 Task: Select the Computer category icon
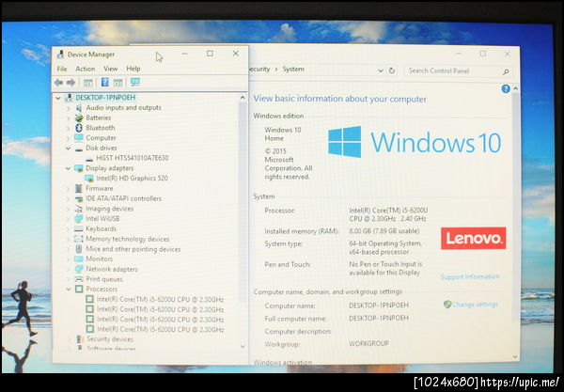(x=78, y=138)
